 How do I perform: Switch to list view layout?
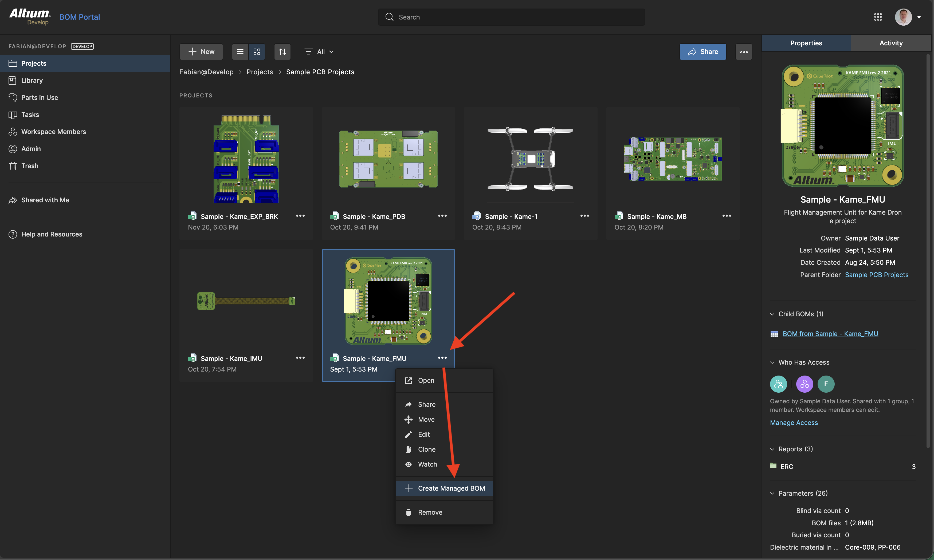240,51
